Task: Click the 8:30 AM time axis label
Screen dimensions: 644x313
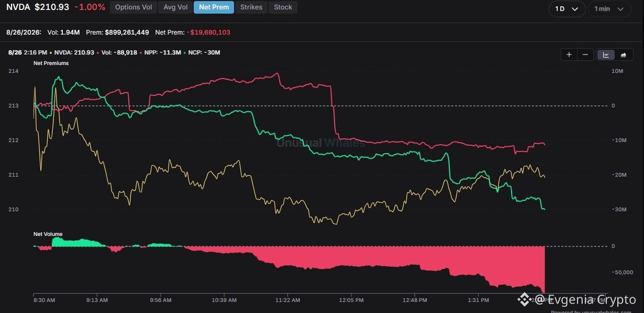Action: 44,300
